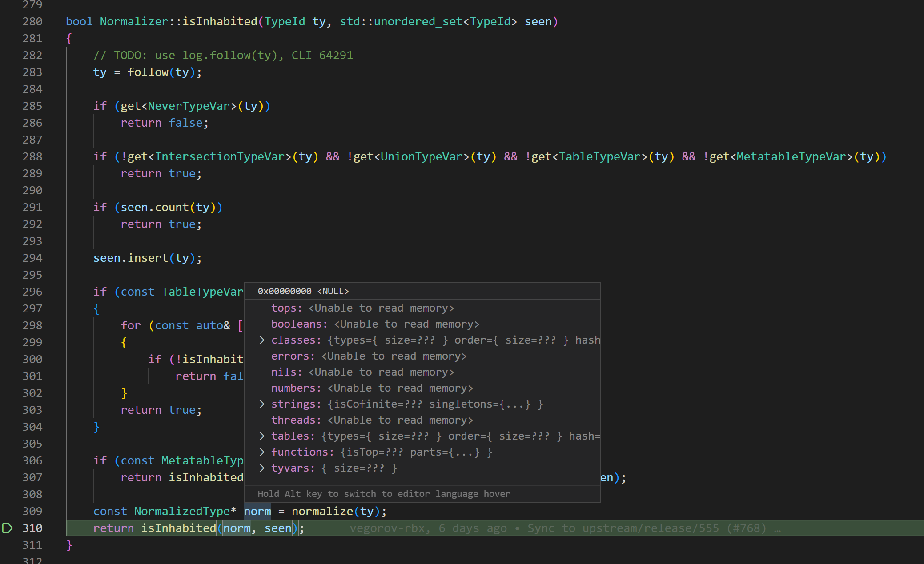This screenshot has height=564, width=924.
Task: Expand the tables entry chevron
Action: (261, 436)
